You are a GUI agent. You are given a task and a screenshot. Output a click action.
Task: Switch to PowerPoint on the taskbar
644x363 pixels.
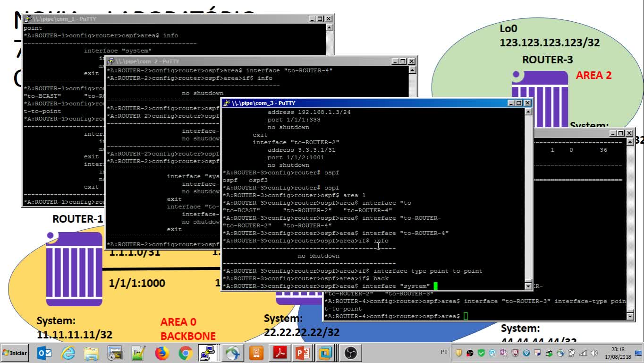tap(302, 353)
